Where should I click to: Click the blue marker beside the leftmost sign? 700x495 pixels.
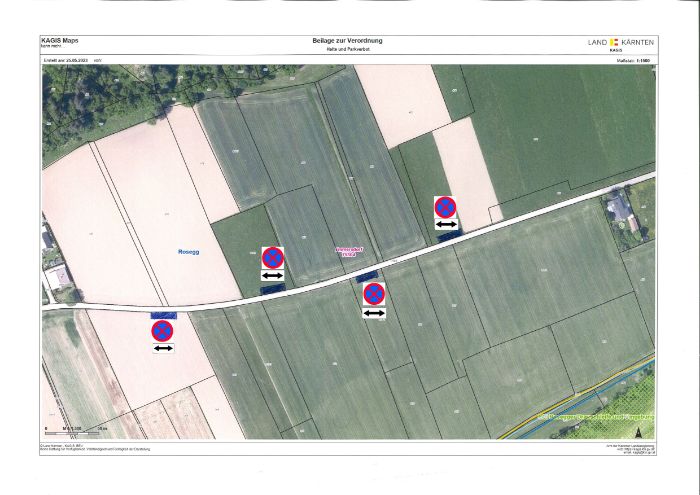pyautogui.click(x=162, y=313)
